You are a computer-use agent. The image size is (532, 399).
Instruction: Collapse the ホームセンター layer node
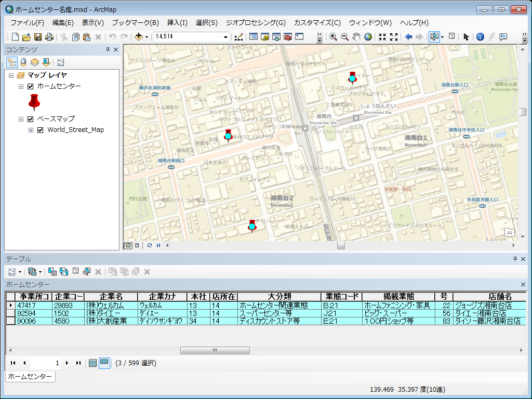[x=21, y=86]
